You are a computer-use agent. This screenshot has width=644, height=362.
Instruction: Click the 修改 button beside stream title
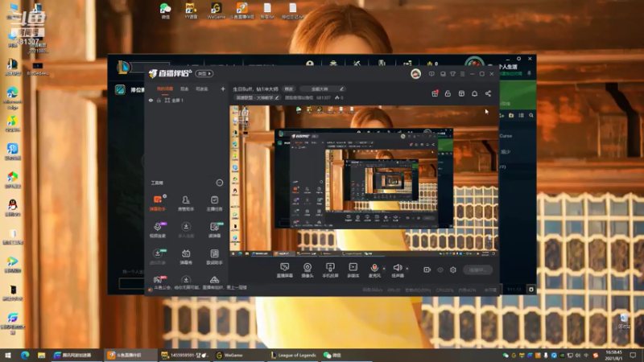(x=289, y=88)
